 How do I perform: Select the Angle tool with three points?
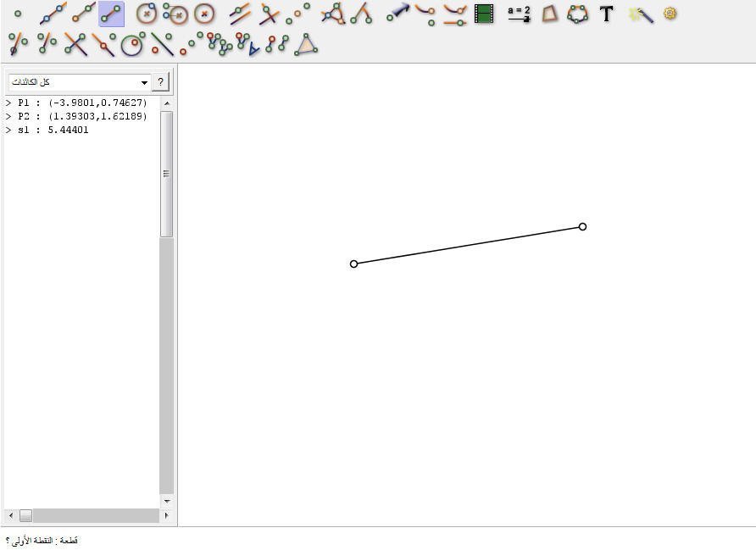(333, 14)
